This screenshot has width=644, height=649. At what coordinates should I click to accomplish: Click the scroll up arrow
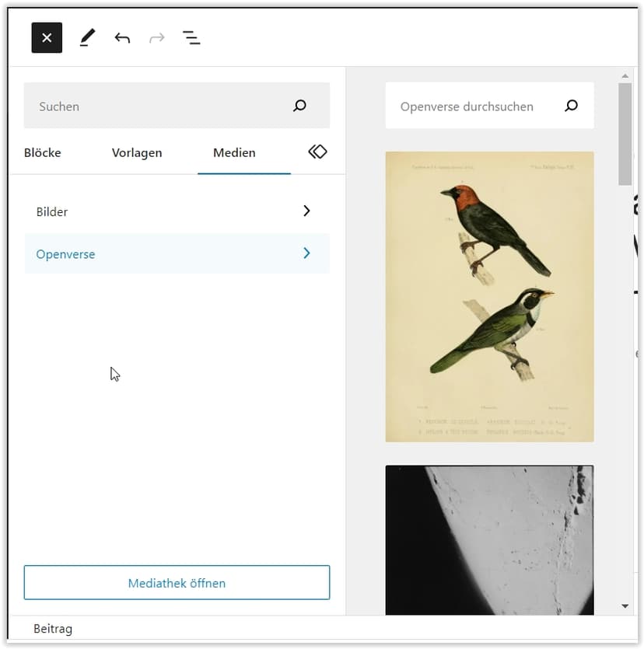coord(625,76)
